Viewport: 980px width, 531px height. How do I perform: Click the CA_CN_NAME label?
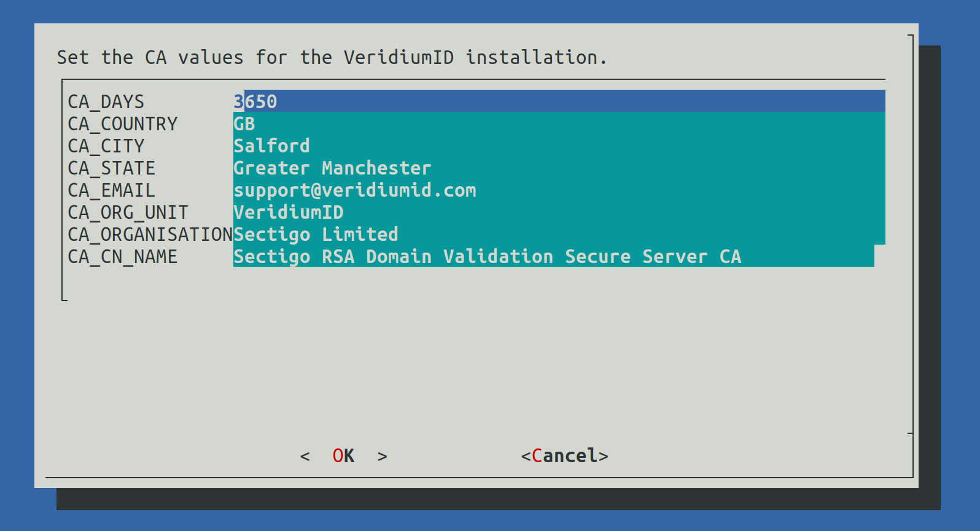click(x=122, y=256)
